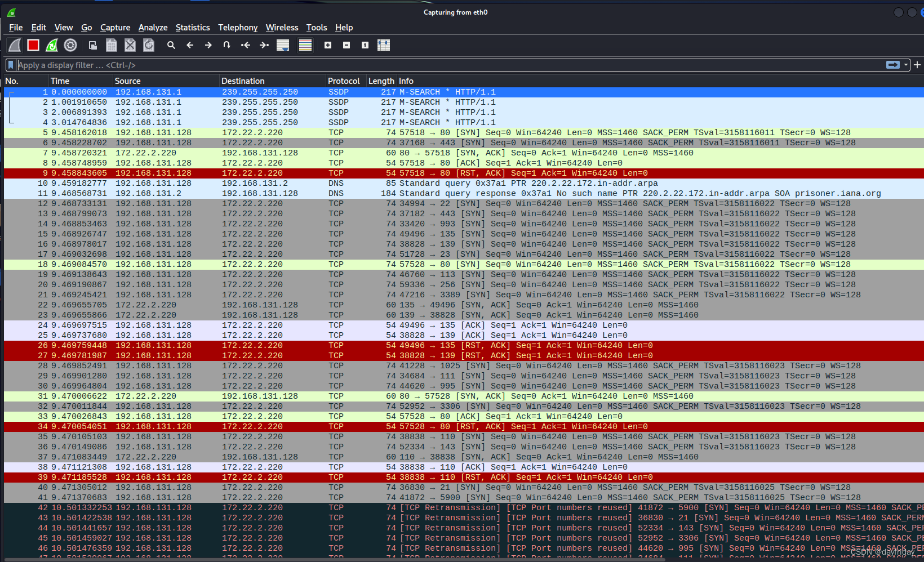Zoom in on the packet list

tap(327, 45)
